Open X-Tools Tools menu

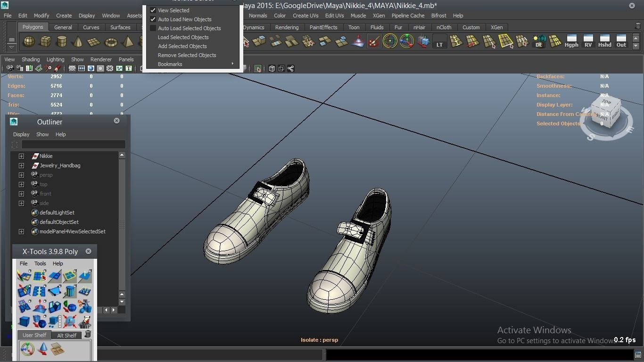point(40,263)
